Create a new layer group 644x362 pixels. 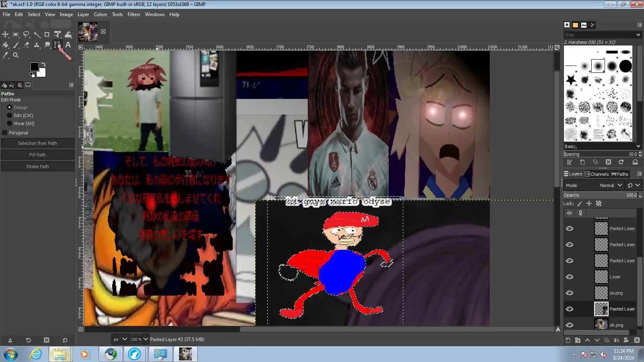[x=578, y=340]
